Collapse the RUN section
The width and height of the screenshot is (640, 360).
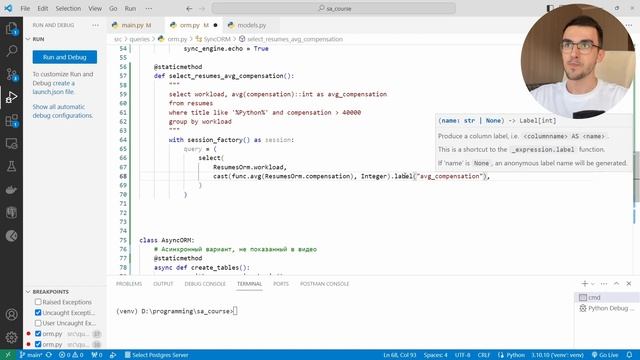28,39
